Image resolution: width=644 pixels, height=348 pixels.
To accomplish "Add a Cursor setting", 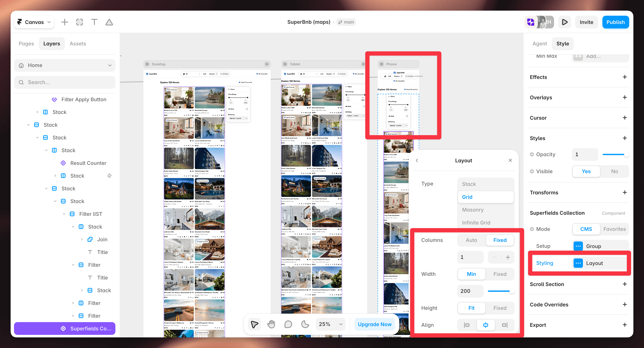I will click(624, 118).
